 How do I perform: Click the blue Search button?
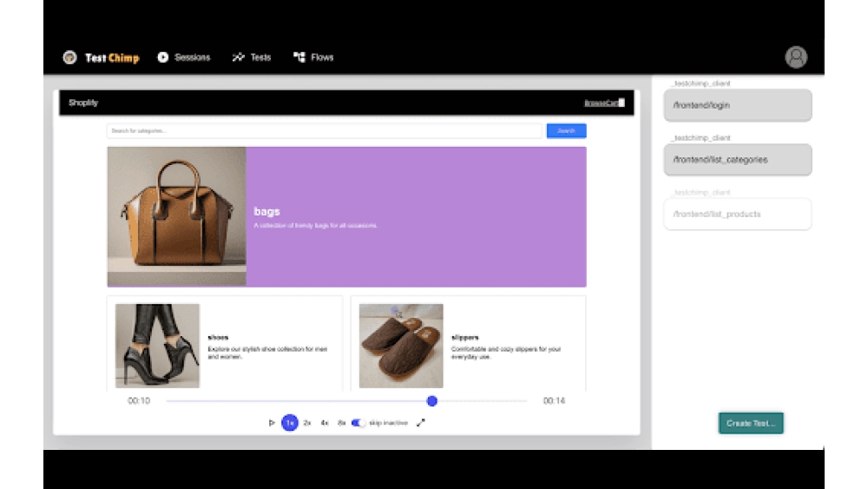click(x=566, y=130)
